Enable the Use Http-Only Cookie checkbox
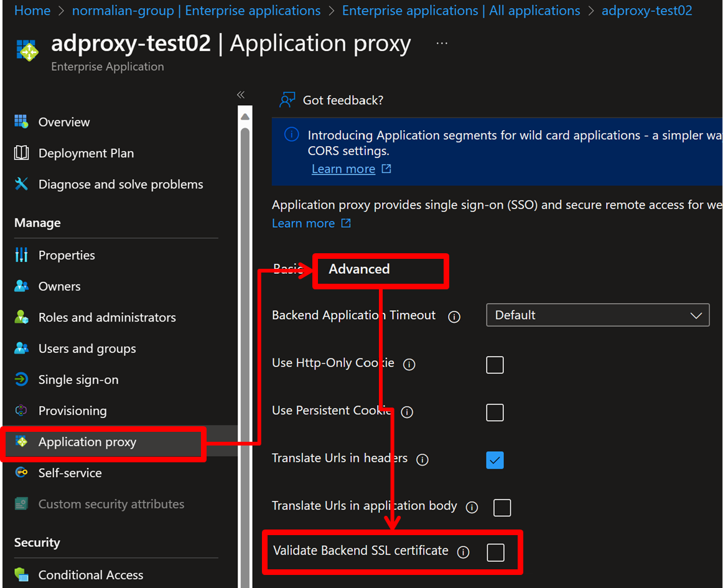This screenshot has width=723, height=588. [x=495, y=365]
